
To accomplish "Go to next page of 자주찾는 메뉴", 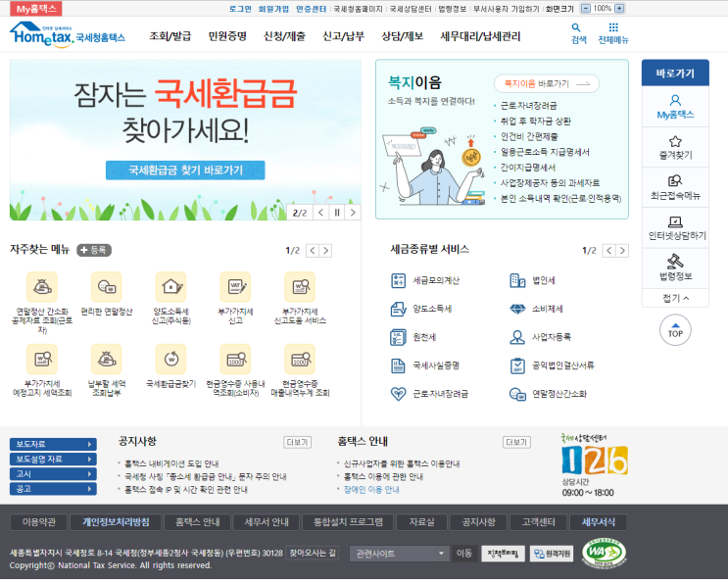I will [326, 251].
